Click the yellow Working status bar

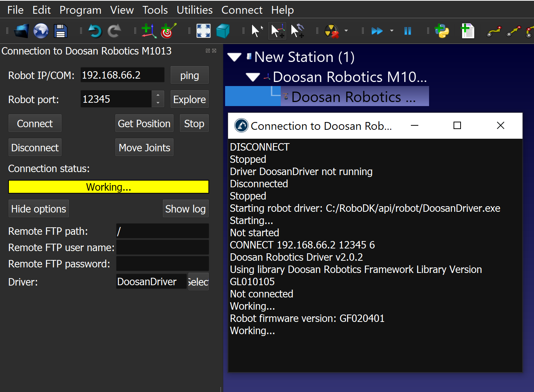click(108, 187)
